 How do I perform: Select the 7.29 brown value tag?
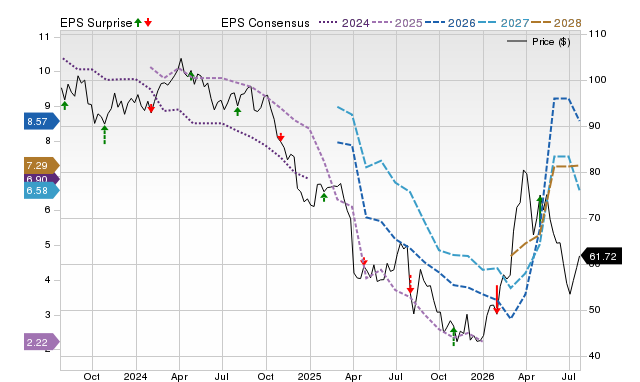(42, 165)
